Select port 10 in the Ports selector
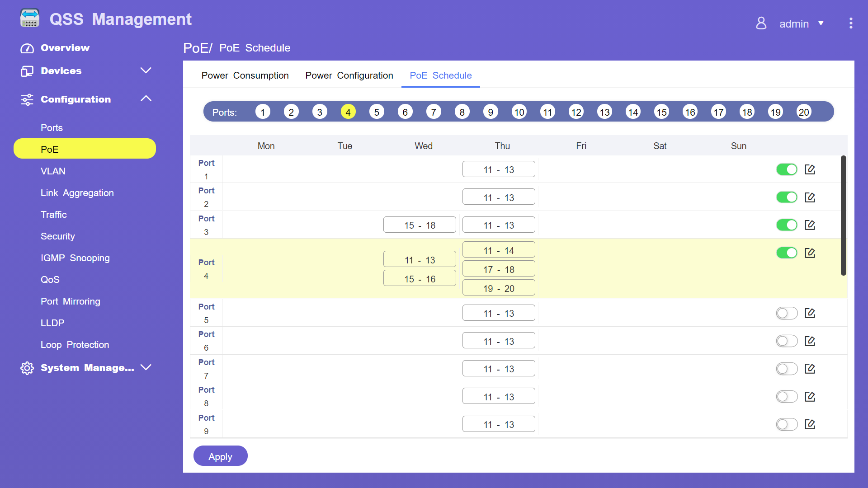This screenshot has width=868, height=488. coord(519,112)
